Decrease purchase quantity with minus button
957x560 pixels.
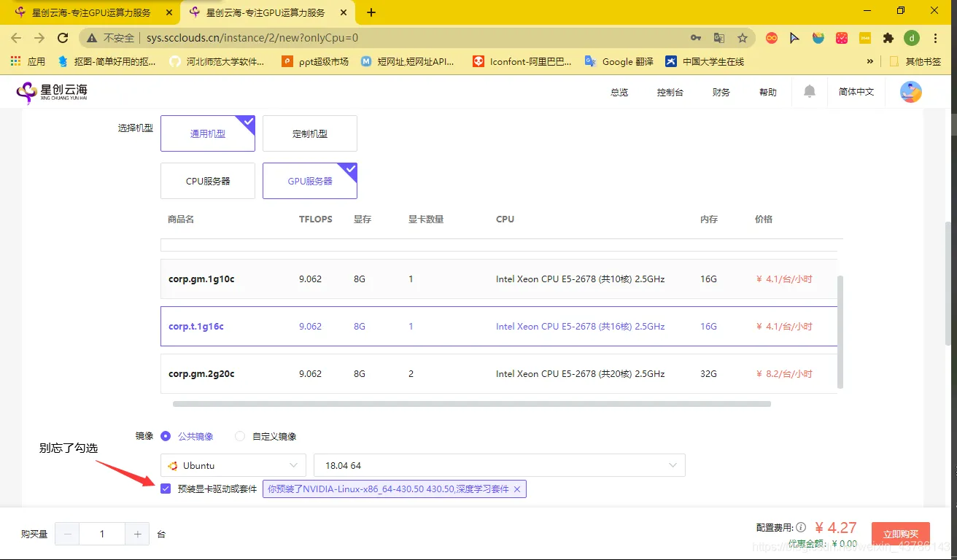pos(67,534)
